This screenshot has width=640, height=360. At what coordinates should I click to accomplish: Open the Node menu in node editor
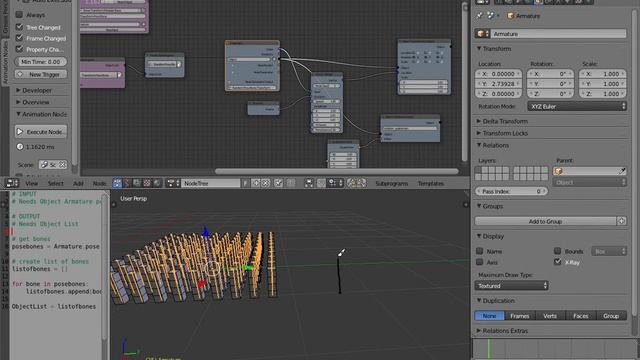pyautogui.click(x=99, y=184)
